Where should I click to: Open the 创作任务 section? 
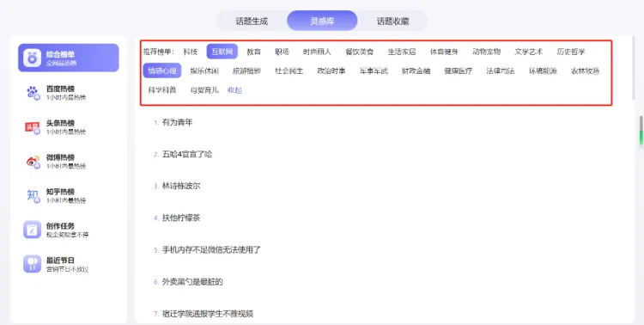click(69, 230)
